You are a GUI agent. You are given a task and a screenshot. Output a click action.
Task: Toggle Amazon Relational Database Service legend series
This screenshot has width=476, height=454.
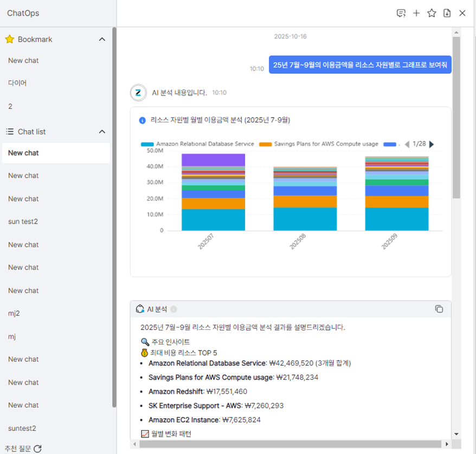[198, 144]
